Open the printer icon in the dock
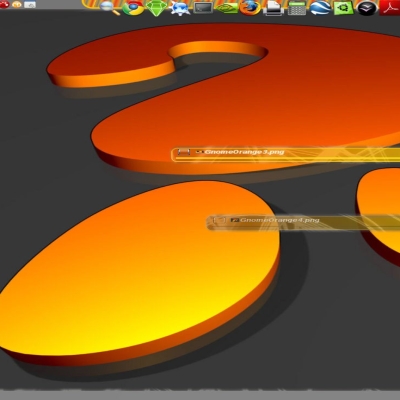This screenshot has width=400, height=400. click(274, 8)
